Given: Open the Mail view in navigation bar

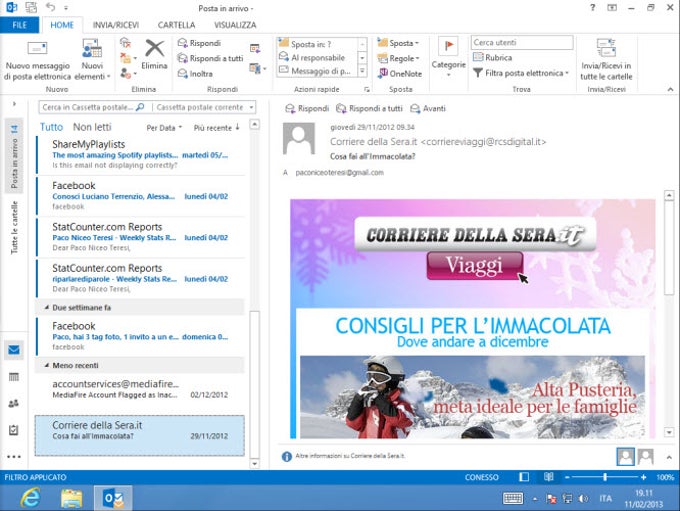Looking at the screenshot, I should click(x=14, y=350).
